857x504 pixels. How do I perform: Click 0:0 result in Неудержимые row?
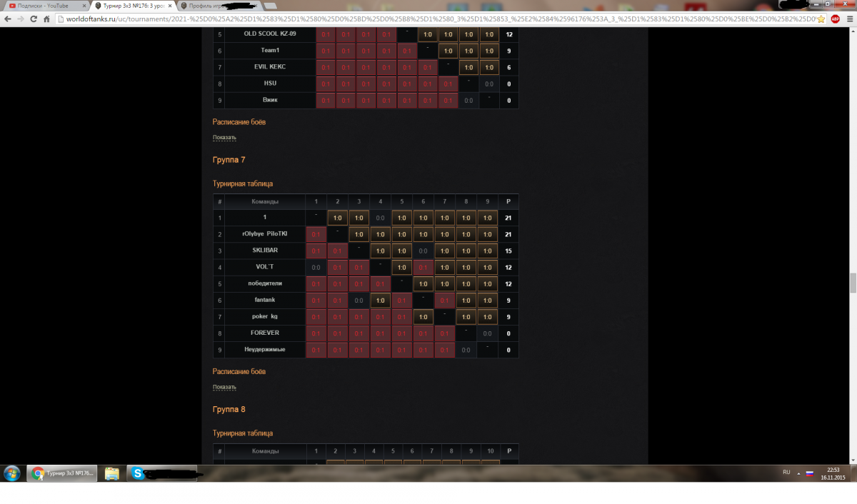click(467, 349)
